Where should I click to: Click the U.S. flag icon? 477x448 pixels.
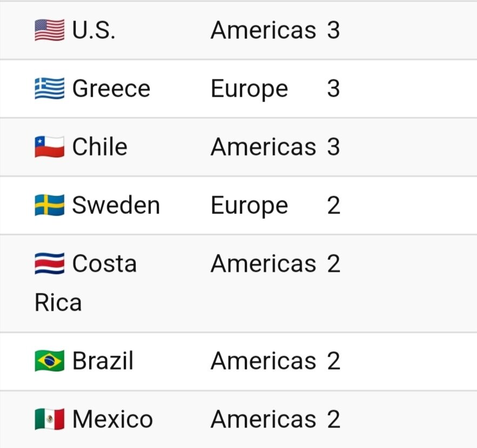(49, 30)
